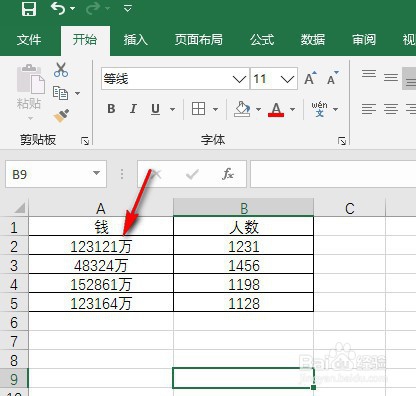Switch to the 公式 ribbon tab
Image resolution: width=416 pixels, height=396 pixels.
coord(262,40)
